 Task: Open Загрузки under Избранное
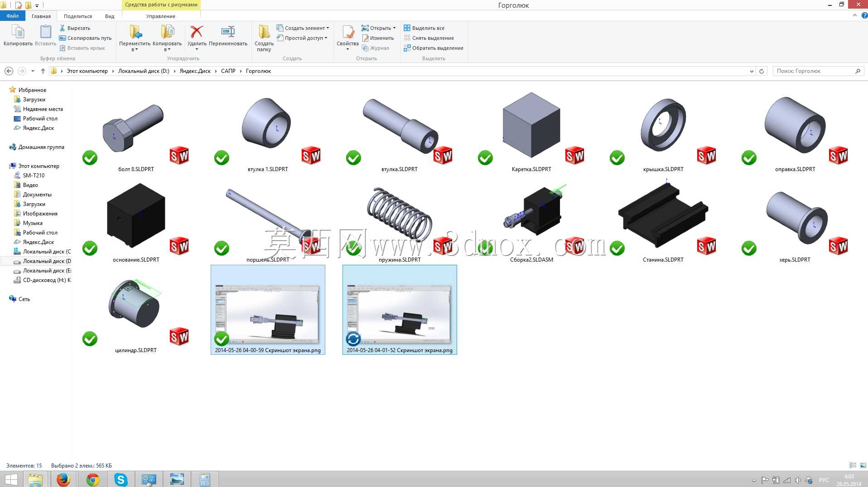click(34, 100)
